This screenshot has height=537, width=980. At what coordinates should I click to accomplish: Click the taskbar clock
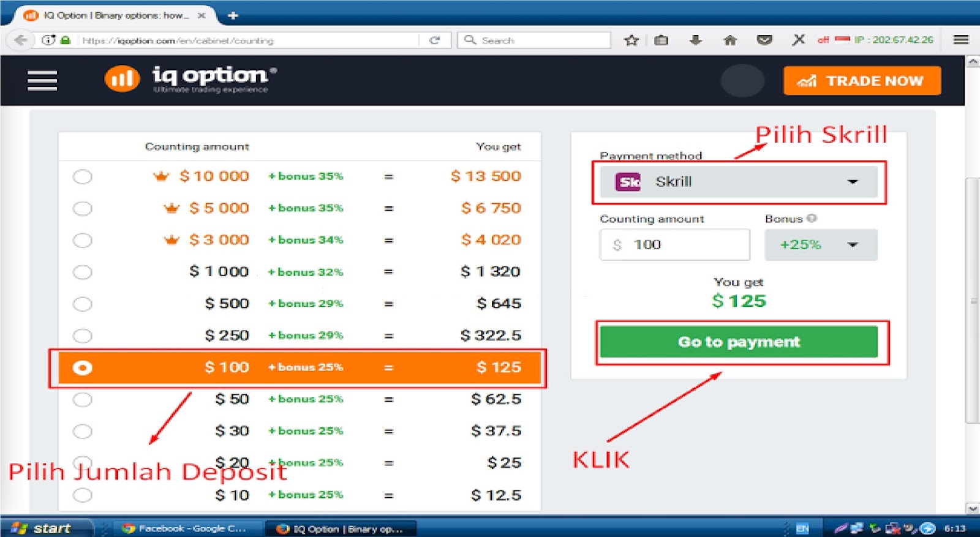[955, 528]
